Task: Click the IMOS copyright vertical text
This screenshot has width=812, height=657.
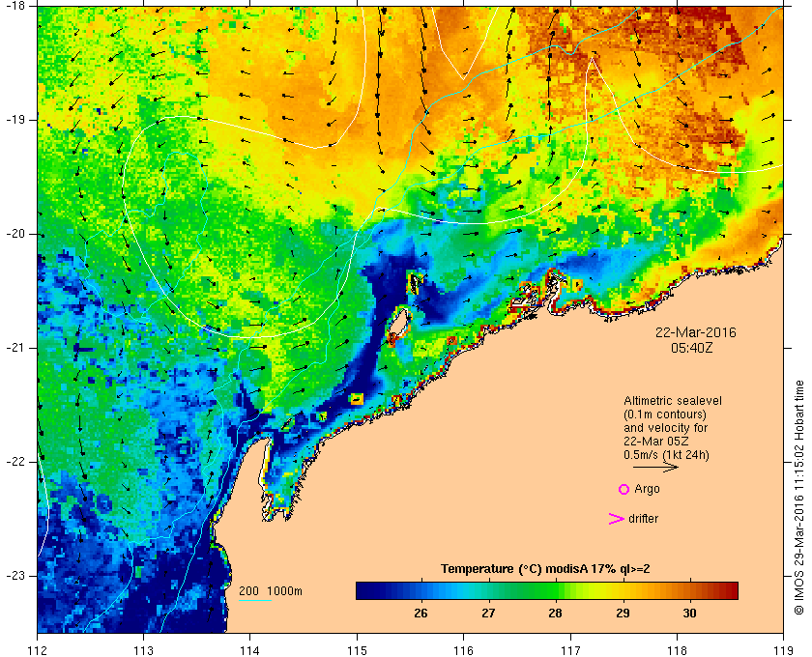Action: click(x=799, y=498)
